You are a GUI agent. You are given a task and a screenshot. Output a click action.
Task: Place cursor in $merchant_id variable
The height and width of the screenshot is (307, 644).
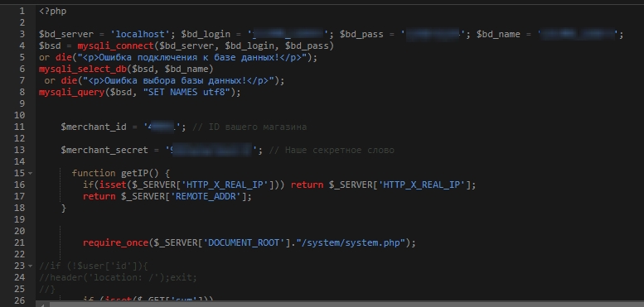94,127
